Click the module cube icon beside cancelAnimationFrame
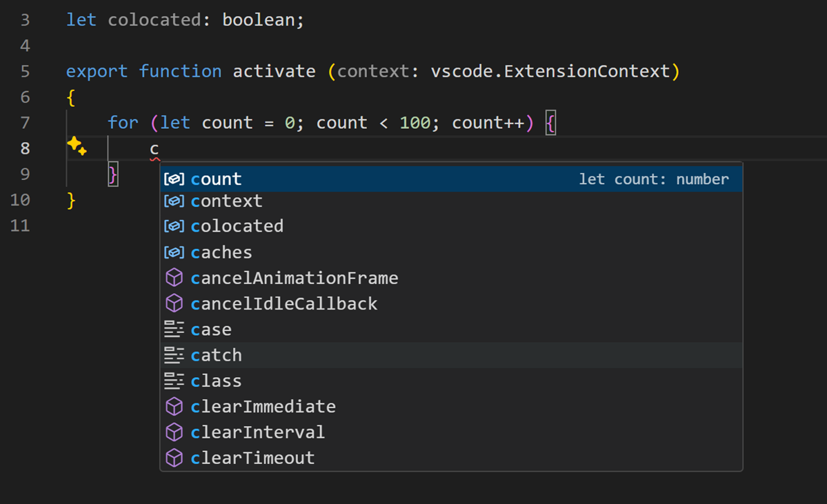Viewport: 827px width, 504px height. 174,277
